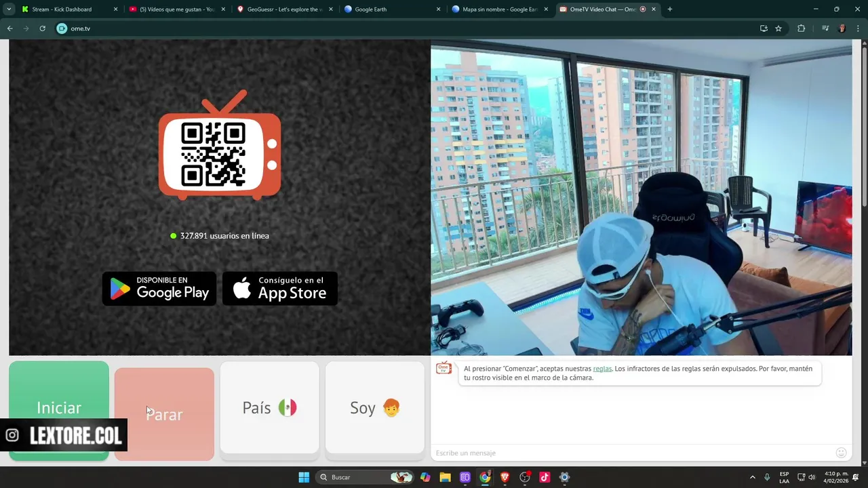Click the microphone tray icon
868x488 pixels.
767,477
